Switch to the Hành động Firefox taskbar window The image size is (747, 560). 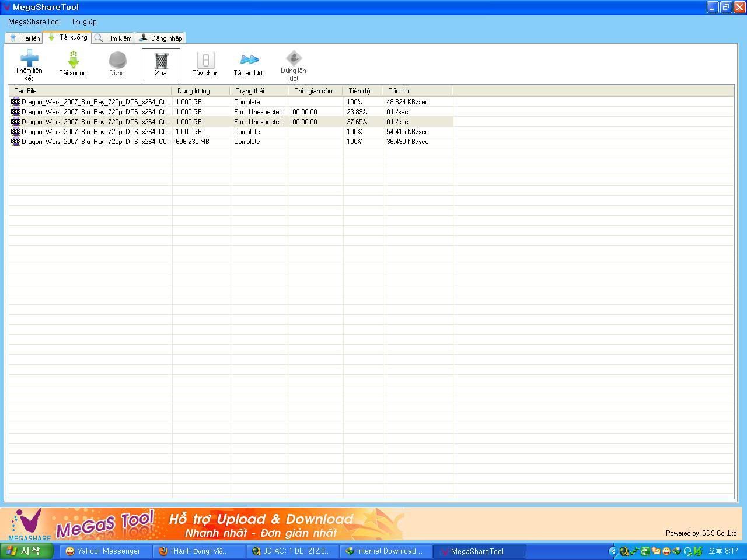pyautogui.click(x=198, y=551)
